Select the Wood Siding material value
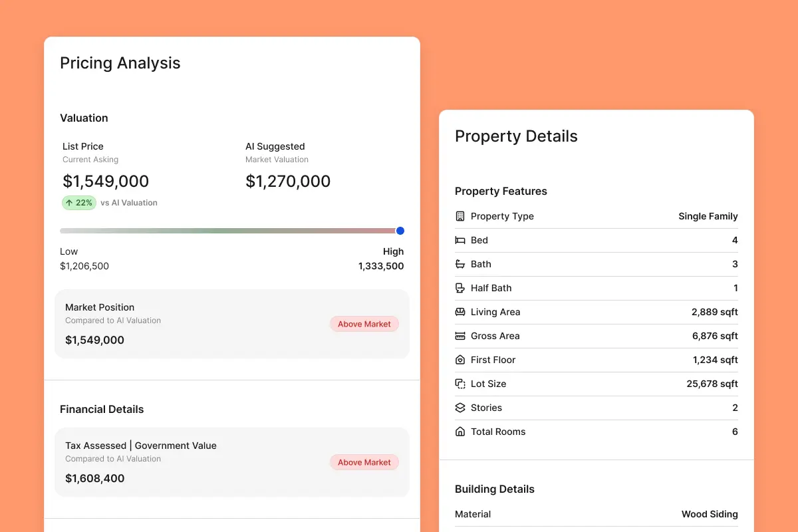Viewport: 798px width, 532px height. pos(710,514)
